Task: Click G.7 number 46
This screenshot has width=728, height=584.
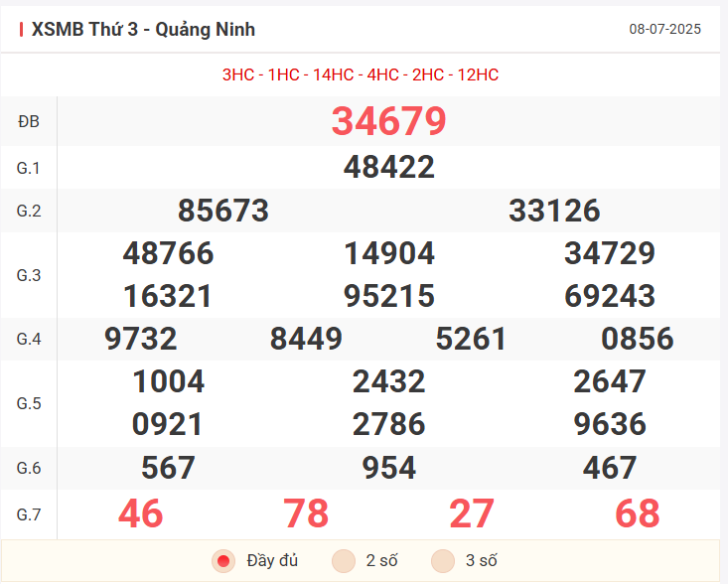Action: pos(141,513)
